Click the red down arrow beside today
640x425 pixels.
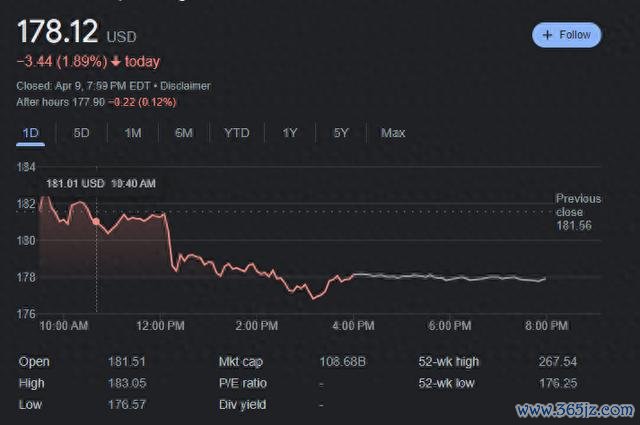point(113,61)
